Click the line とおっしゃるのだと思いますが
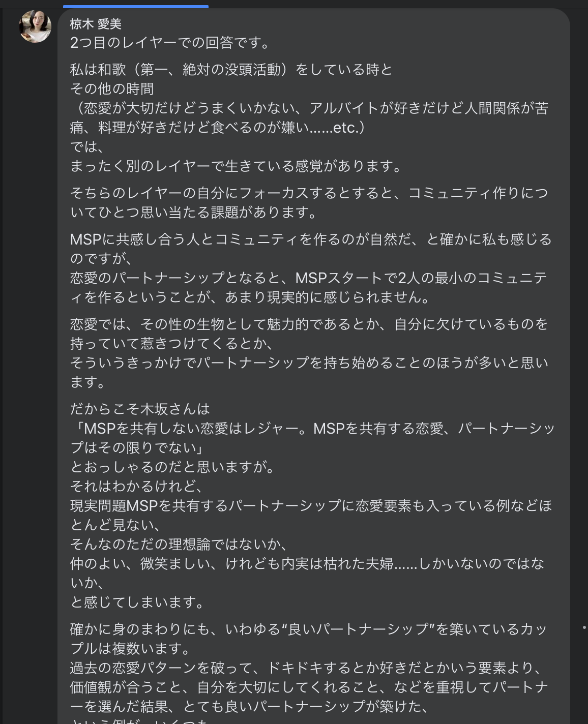 [x=173, y=467]
